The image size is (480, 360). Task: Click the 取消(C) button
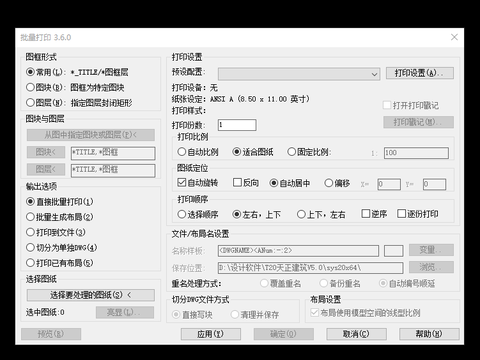[356, 334]
